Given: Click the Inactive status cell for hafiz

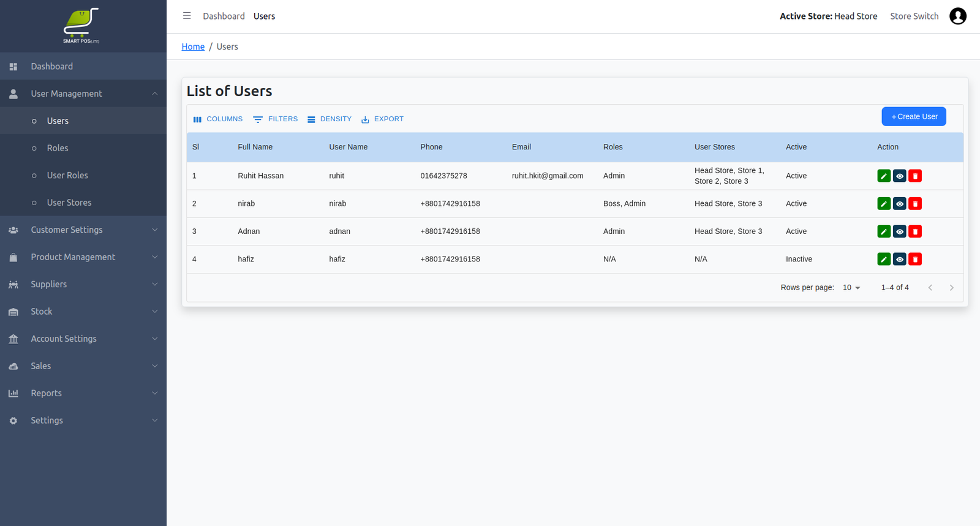Looking at the screenshot, I should 799,259.
